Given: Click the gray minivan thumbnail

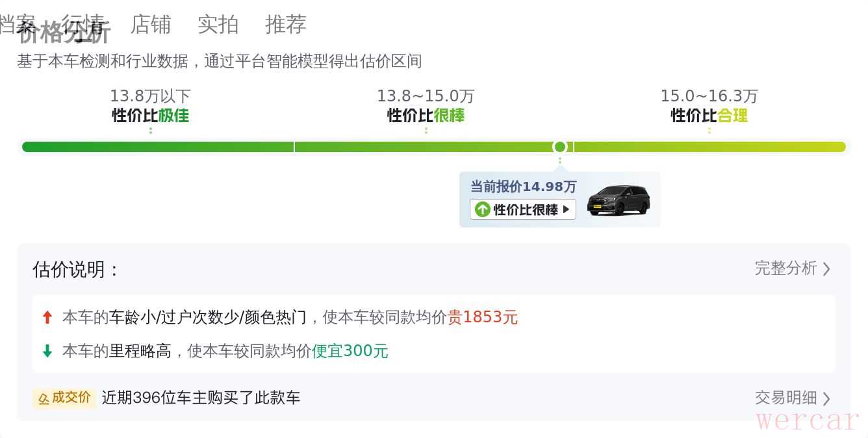Looking at the screenshot, I should pos(618,200).
